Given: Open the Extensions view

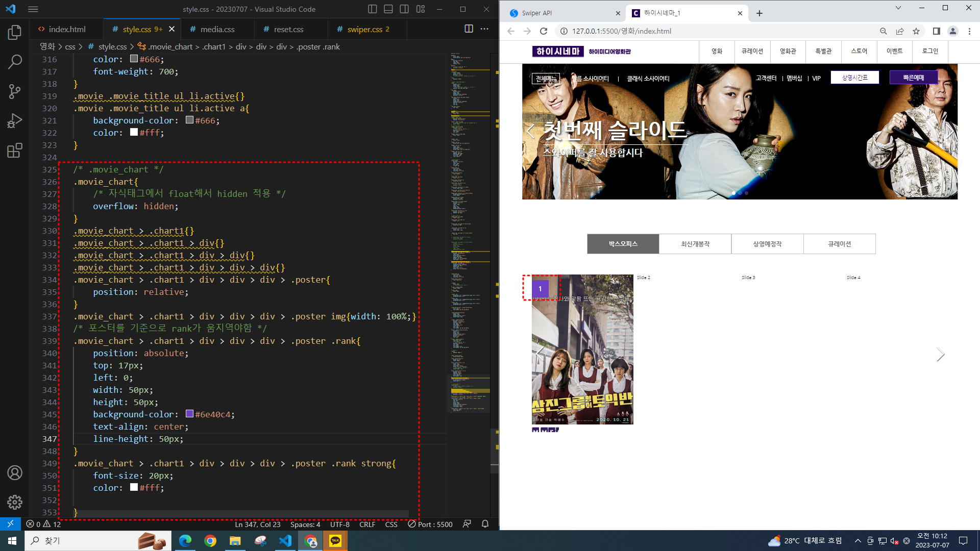Looking at the screenshot, I should (15, 151).
